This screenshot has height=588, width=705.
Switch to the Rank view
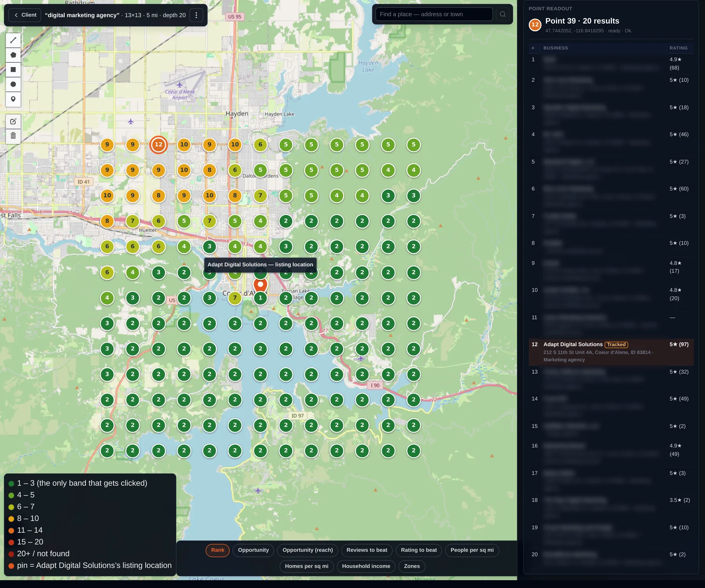pyautogui.click(x=217, y=550)
